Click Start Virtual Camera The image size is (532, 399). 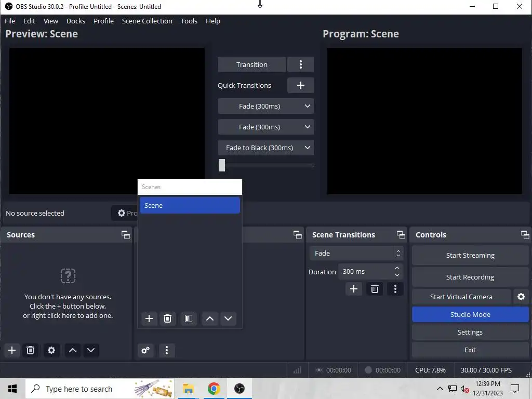tap(461, 297)
